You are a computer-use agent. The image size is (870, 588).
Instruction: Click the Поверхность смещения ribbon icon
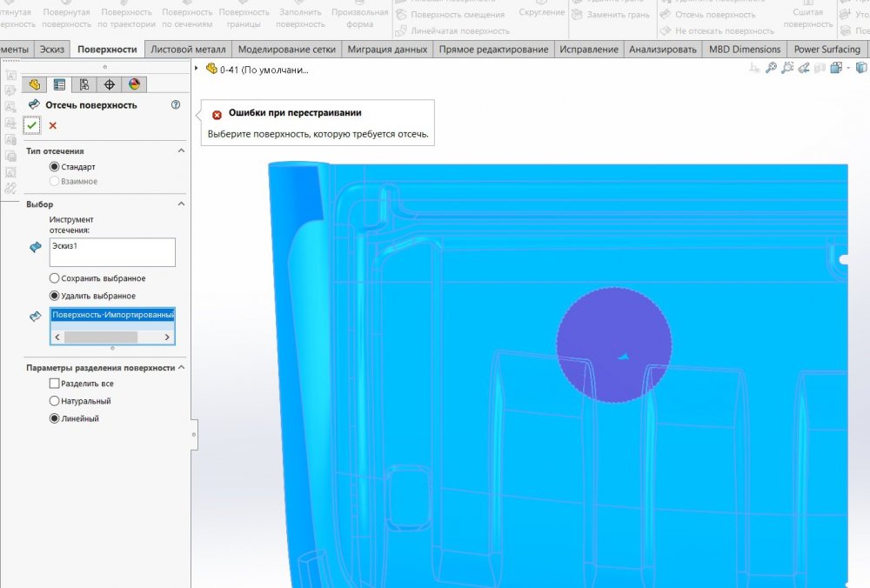point(401,15)
